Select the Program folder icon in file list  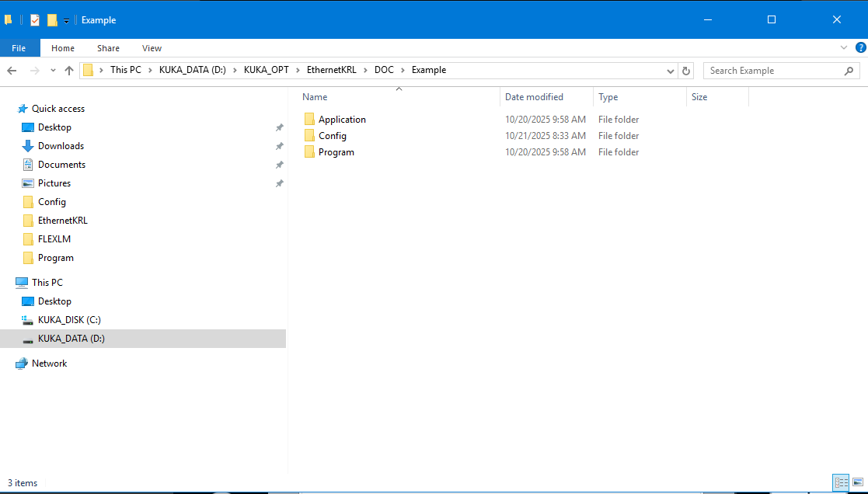click(309, 152)
